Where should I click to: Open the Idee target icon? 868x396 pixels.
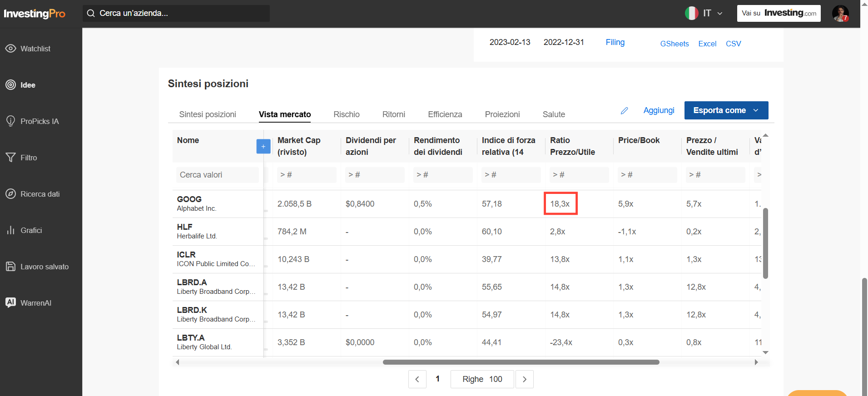pyautogui.click(x=10, y=84)
